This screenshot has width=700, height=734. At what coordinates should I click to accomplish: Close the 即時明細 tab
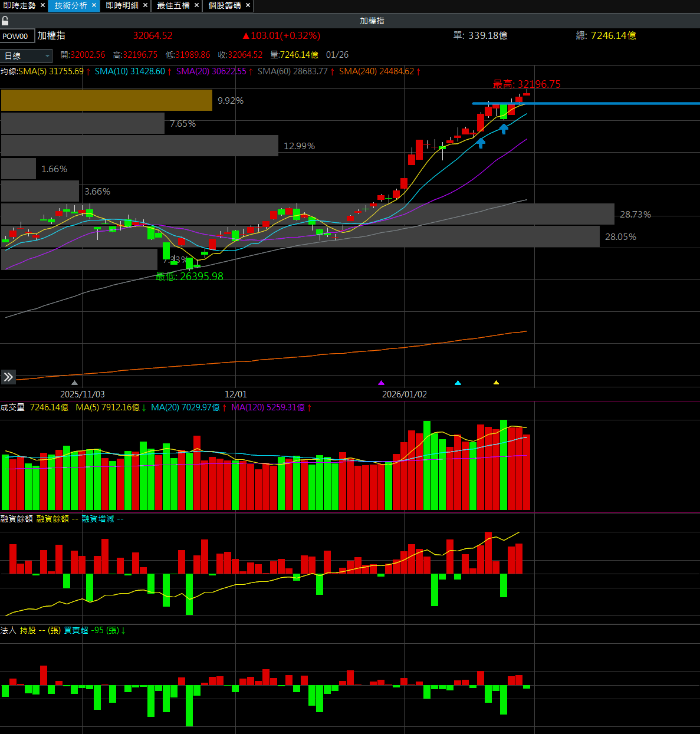(x=145, y=5)
